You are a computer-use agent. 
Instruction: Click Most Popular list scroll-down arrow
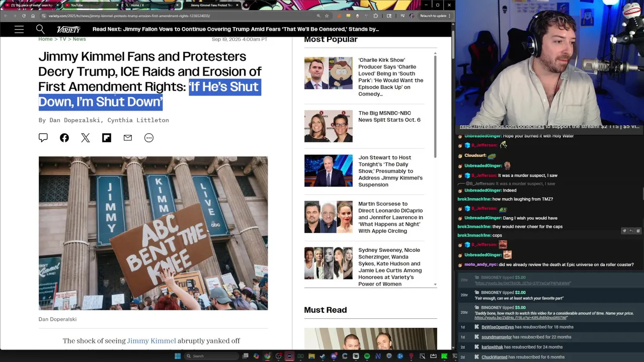click(435, 285)
